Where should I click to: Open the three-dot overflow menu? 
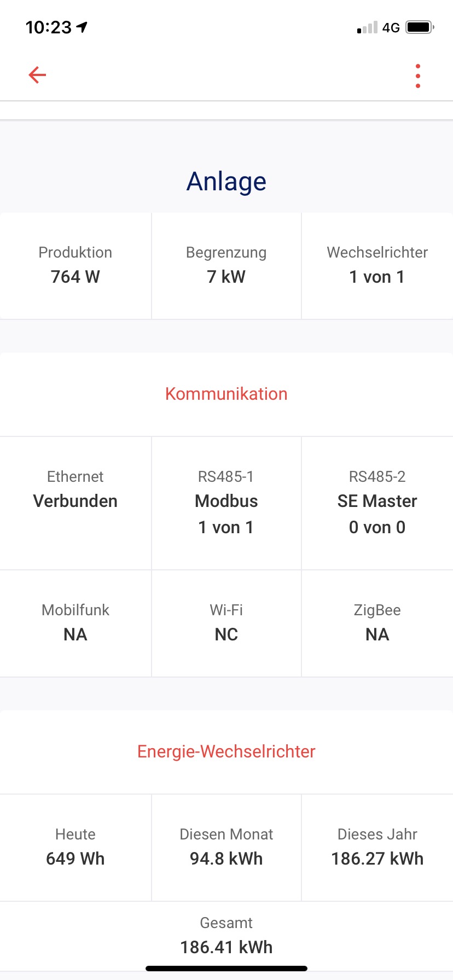click(x=418, y=76)
